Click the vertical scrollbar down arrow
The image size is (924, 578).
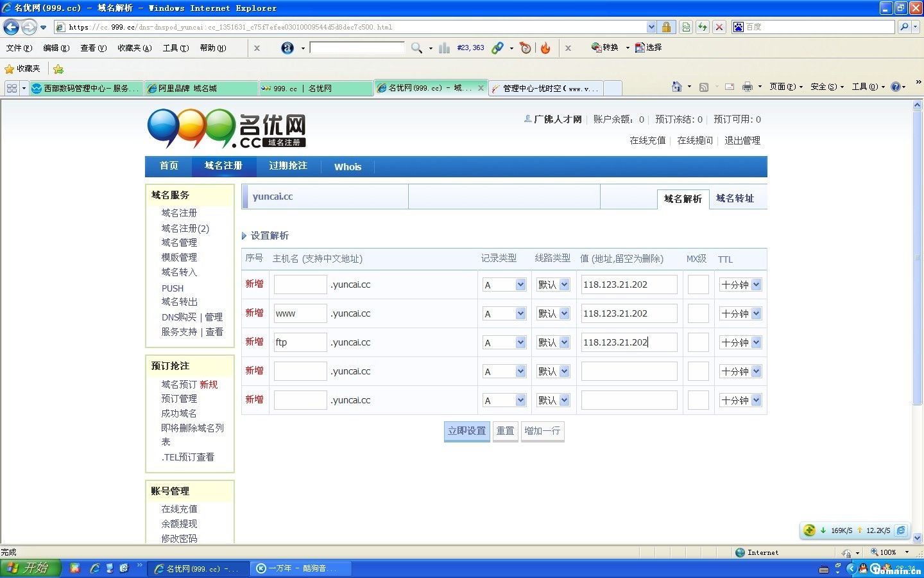click(918, 538)
